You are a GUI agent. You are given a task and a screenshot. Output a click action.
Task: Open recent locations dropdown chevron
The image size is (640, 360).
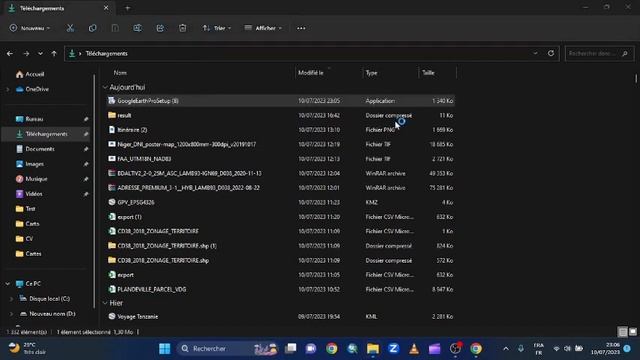click(x=40, y=53)
